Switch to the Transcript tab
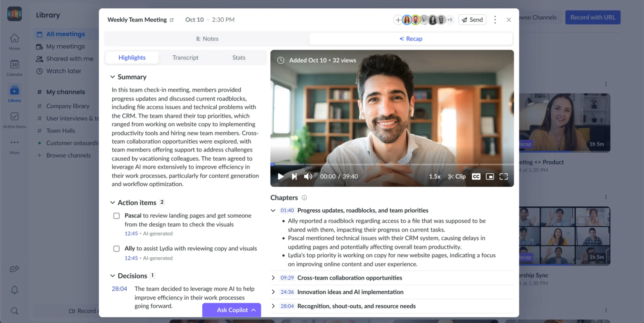 [x=185, y=57]
